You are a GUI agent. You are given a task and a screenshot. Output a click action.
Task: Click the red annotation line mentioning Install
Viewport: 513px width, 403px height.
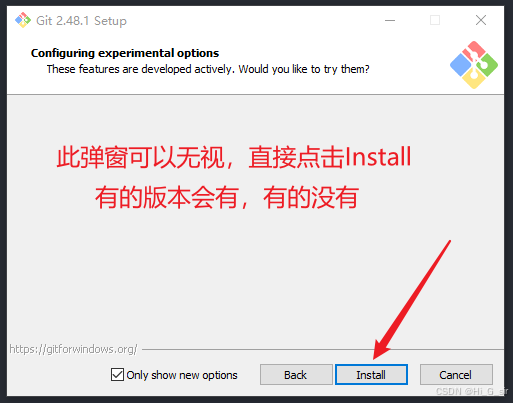tap(234, 157)
